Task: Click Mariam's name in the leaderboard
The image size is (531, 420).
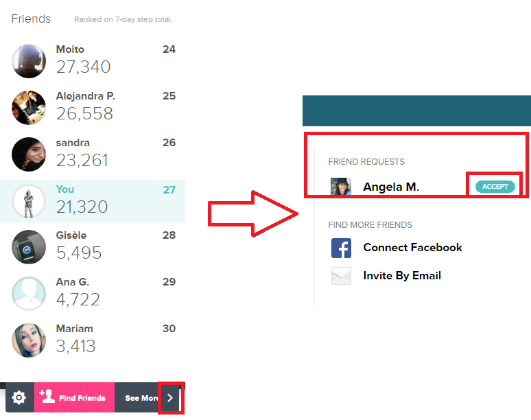Action: tap(74, 329)
